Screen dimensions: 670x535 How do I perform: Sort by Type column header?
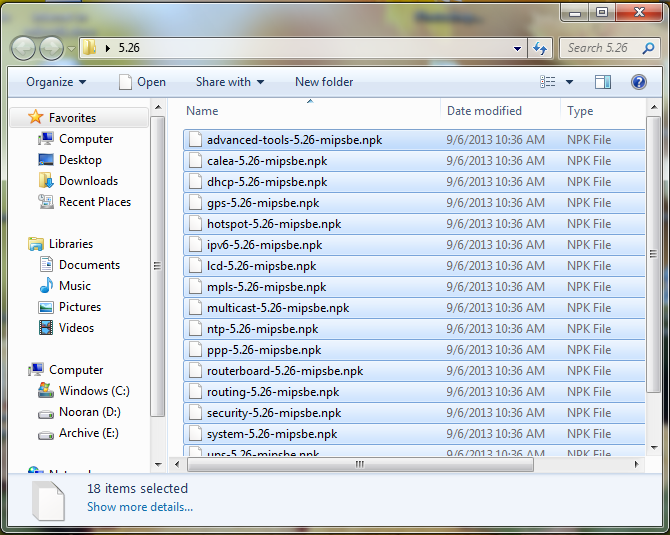603,111
